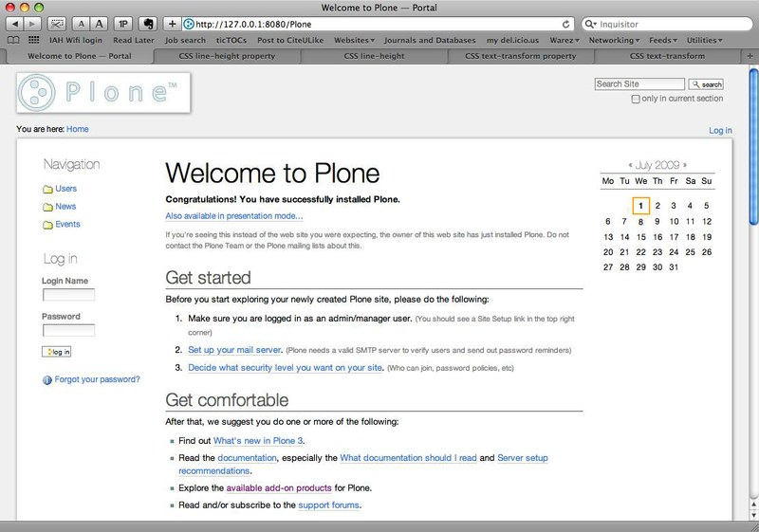
Task: Focus the Password input field
Action: [x=68, y=330]
